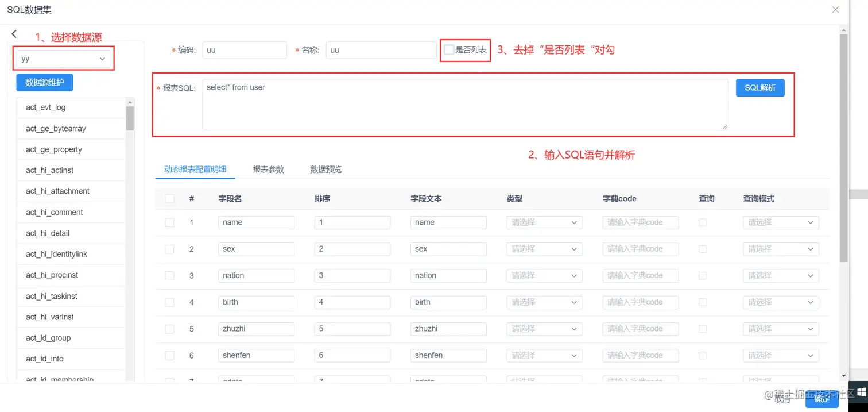Click the 确定 button
The width and height of the screenshot is (868, 412).
pos(821,399)
